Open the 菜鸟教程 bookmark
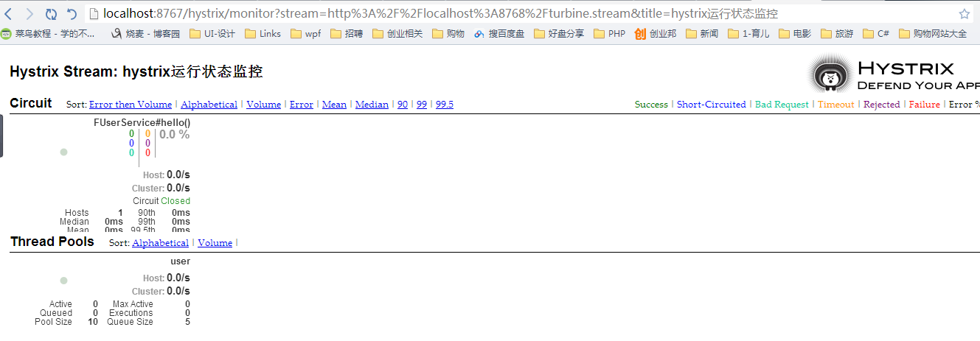This screenshot has width=980, height=341. point(48,33)
